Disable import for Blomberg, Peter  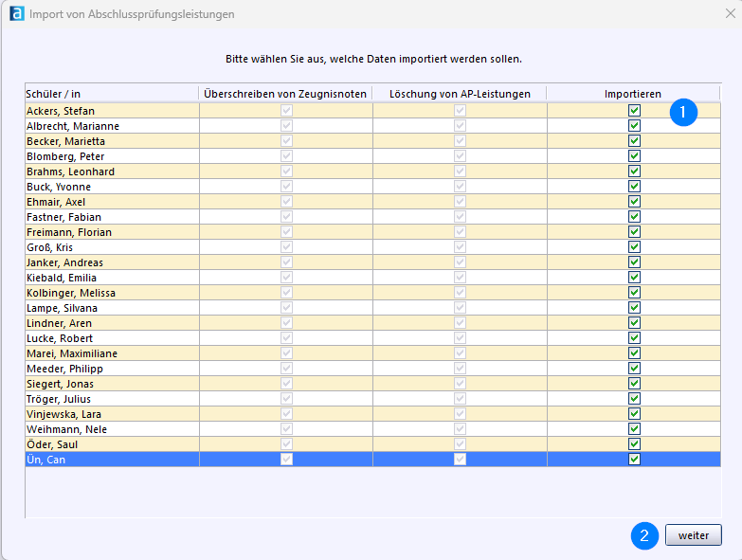pos(634,156)
